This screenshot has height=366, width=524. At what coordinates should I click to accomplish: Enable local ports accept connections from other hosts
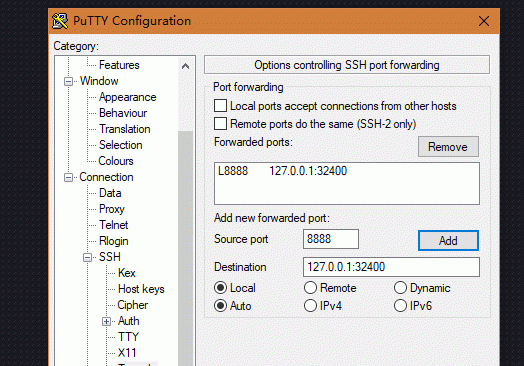point(220,106)
